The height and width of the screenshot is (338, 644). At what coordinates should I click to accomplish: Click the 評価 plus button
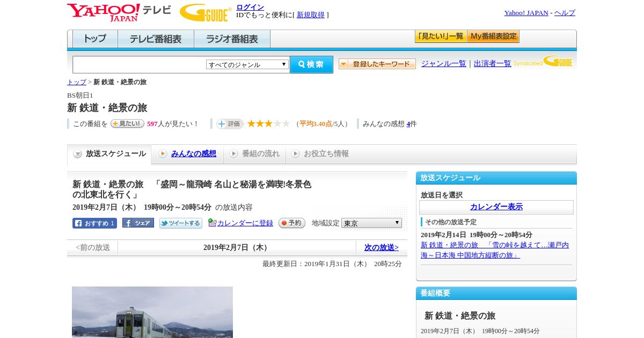click(x=230, y=124)
